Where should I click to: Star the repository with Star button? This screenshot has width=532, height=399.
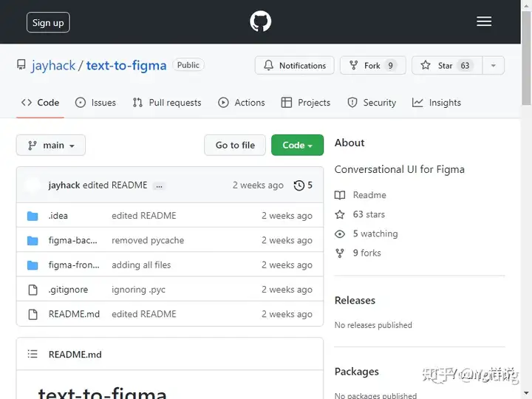pyautogui.click(x=447, y=65)
